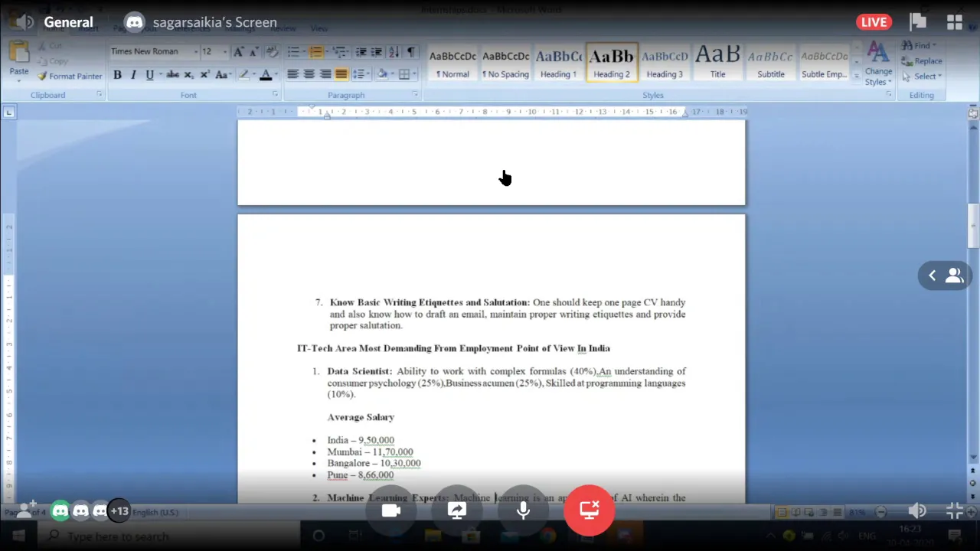980x551 pixels.
Task: Click the Shrink Font icon
Action: (253, 51)
